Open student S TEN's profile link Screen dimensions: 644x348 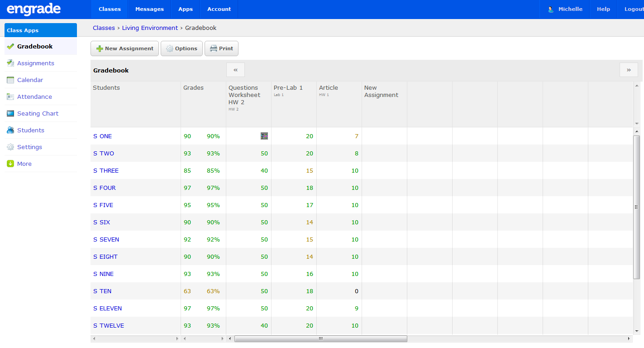[102, 291]
